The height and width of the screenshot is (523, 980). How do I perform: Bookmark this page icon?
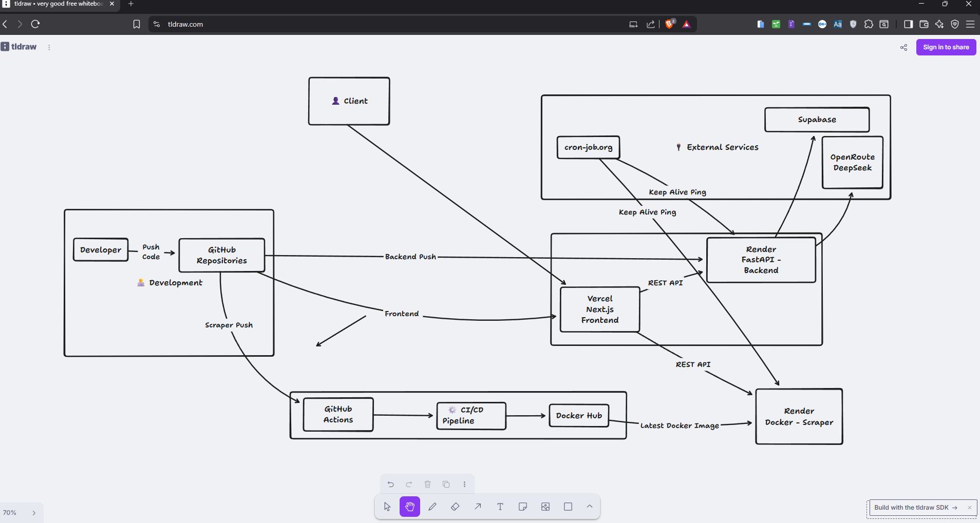tap(136, 24)
